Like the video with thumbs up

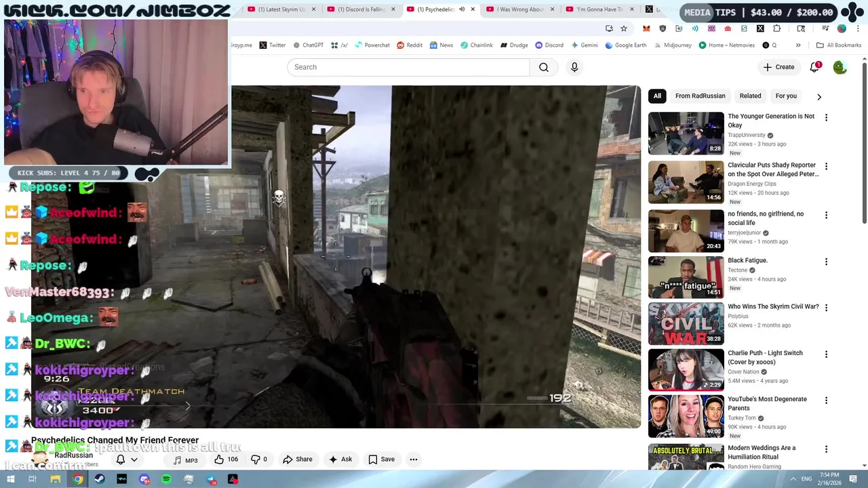click(226, 460)
